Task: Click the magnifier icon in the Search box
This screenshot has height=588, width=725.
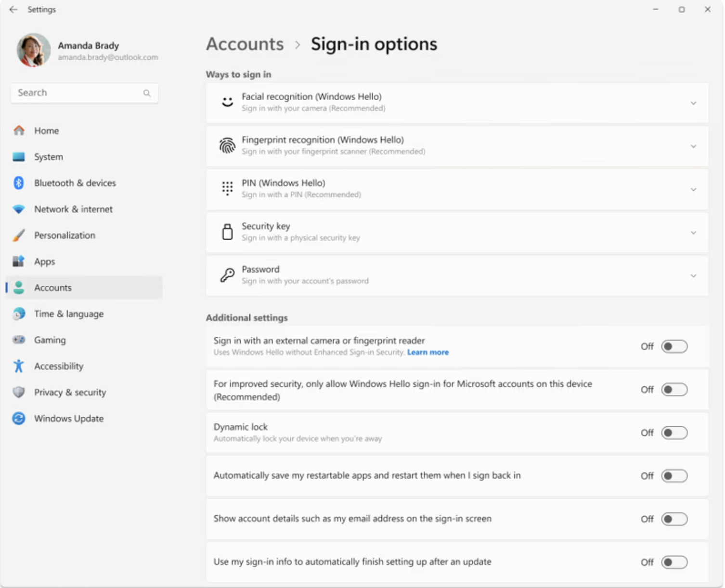Action: coord(147,93)
